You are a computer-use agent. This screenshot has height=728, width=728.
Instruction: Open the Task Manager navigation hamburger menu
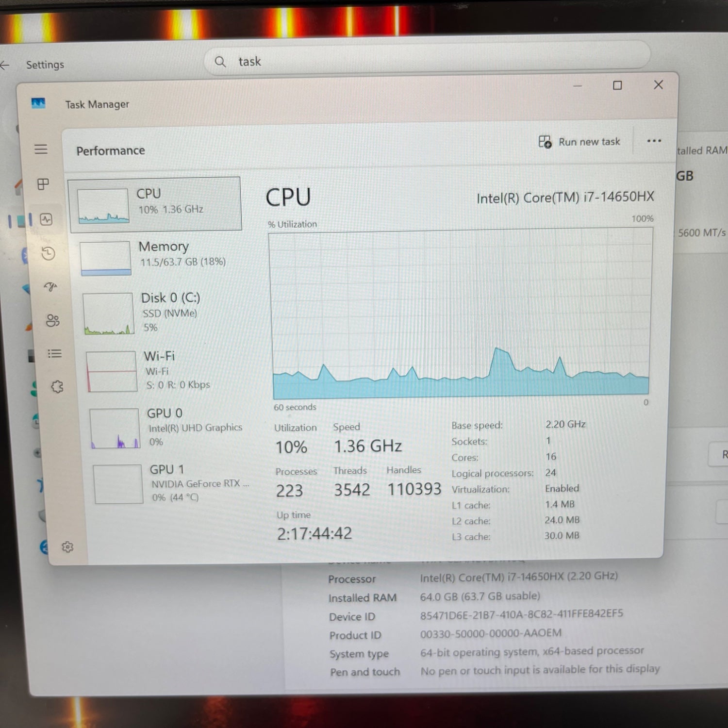coord(41,149)
